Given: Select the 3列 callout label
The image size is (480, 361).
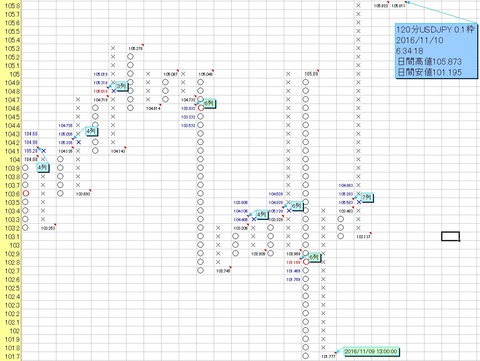Looking at the screenshot, I should tap(122, 86).
